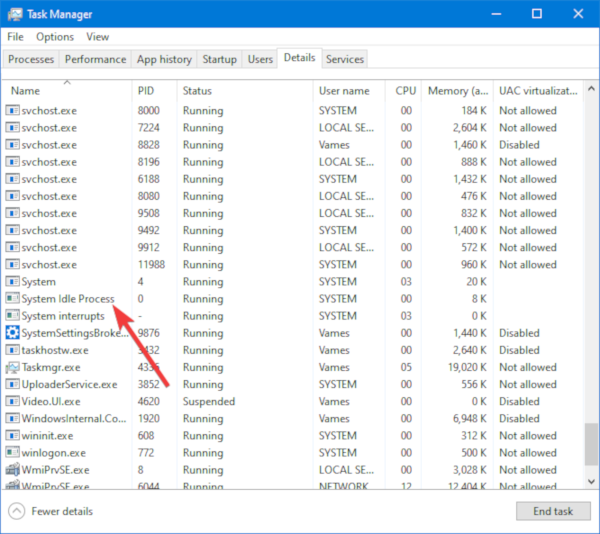Switch to the Startup tab
Viewport: 600px width, 534px height.
tap(219, 60)
